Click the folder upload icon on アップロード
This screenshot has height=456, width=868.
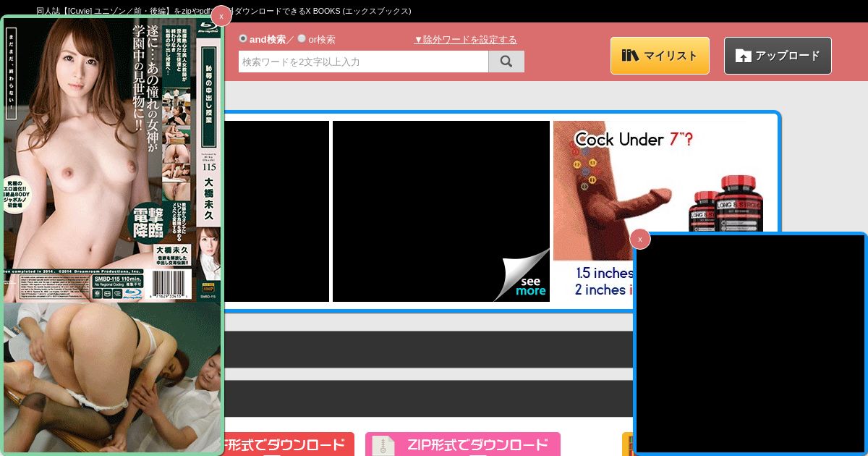(743, 56)
